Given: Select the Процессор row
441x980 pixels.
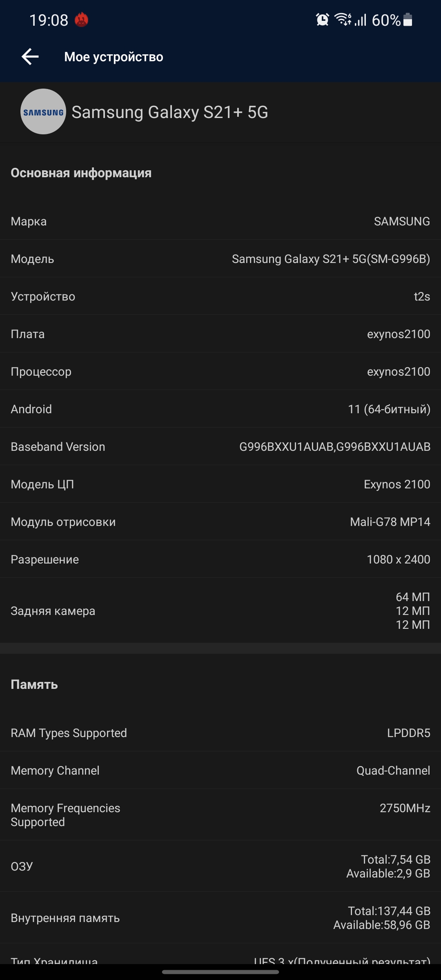Looking at the screenshot, I should click(220, 372).
